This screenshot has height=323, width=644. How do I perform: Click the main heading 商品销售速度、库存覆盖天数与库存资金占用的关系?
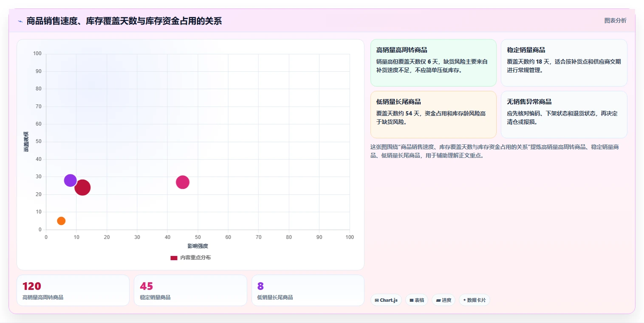click(124, 21)
